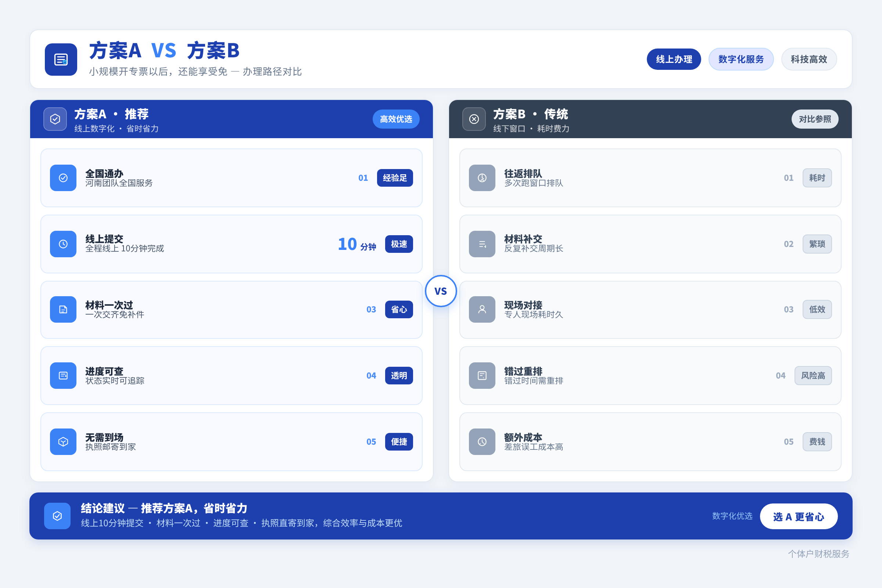Click the 繁琐 label

817,244
